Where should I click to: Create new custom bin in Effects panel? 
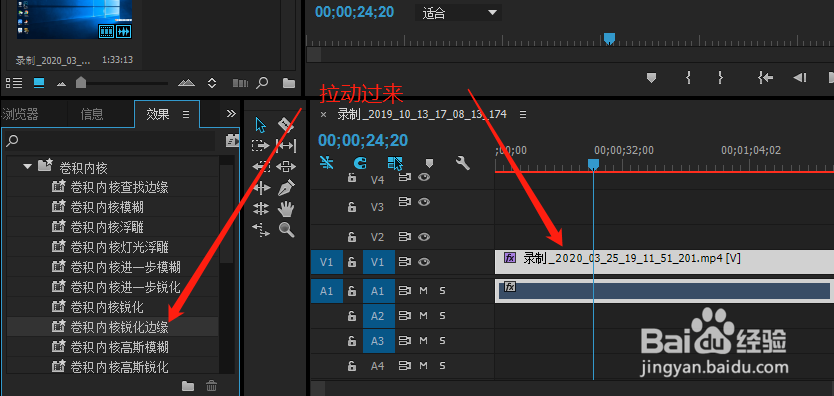[188, 386]
